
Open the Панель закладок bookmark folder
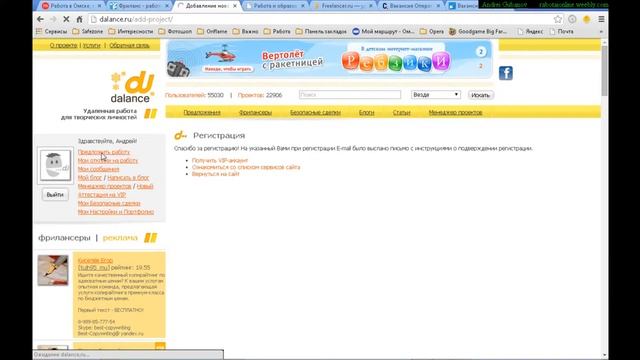(321, 31)
